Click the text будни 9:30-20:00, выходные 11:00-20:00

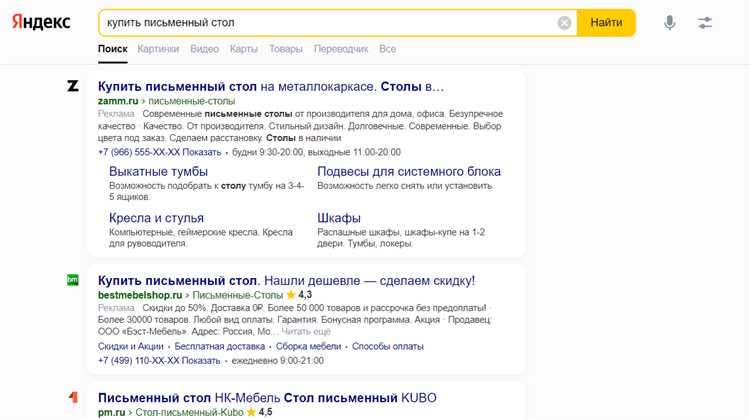[x=316, y=152]
